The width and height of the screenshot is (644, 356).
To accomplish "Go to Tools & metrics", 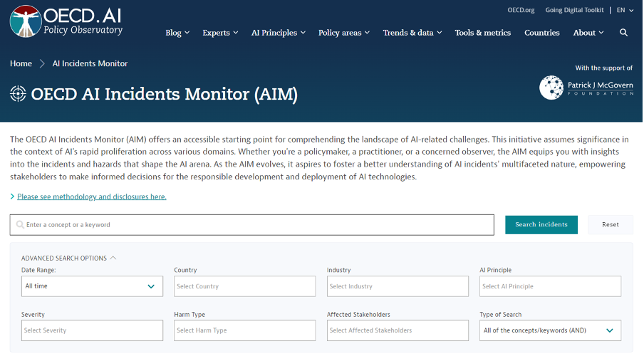I will click(x=482, y=33).
